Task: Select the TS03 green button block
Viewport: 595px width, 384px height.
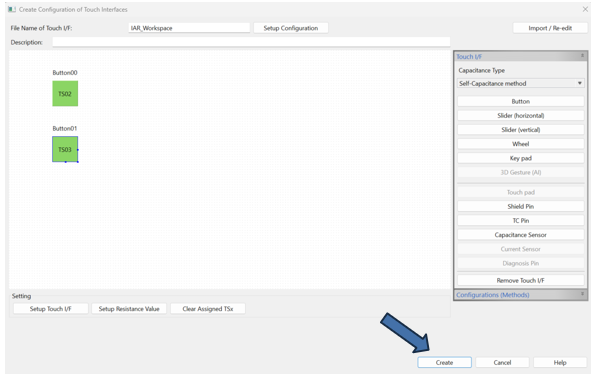Action: pos(65,150)
